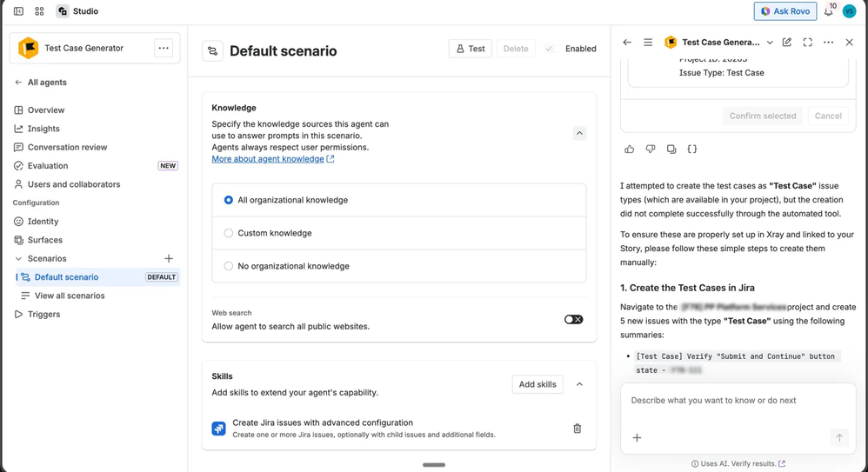868x472 pixels.
Task: Open the notifications bell
Action: click(x=828, y=11)
